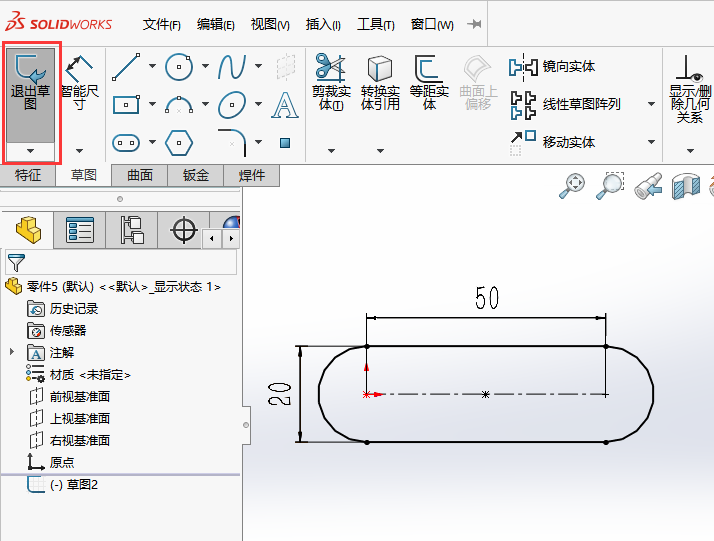Click Move Entities (移动实体) tool

point(552,143)
